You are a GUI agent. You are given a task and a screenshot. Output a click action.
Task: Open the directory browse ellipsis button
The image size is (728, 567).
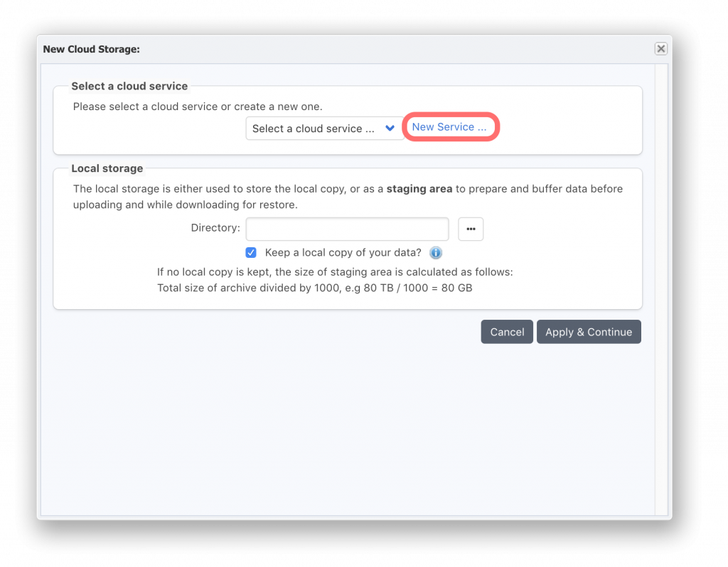[471, 229]
